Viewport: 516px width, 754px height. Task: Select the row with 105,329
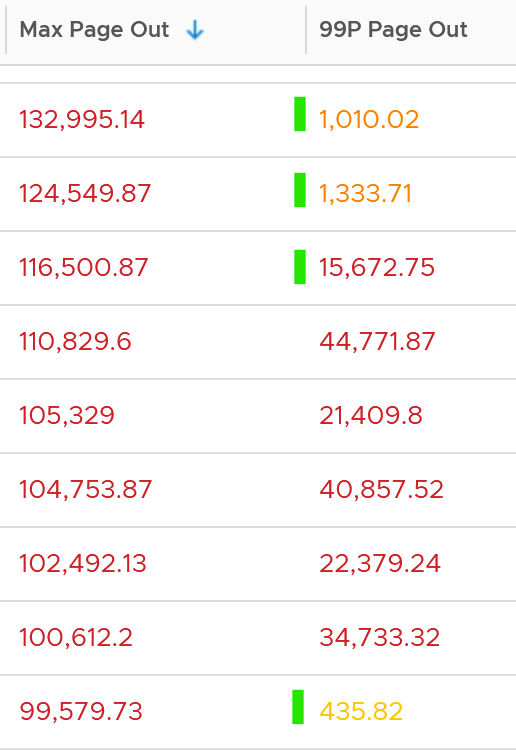(x=258, y=416)
